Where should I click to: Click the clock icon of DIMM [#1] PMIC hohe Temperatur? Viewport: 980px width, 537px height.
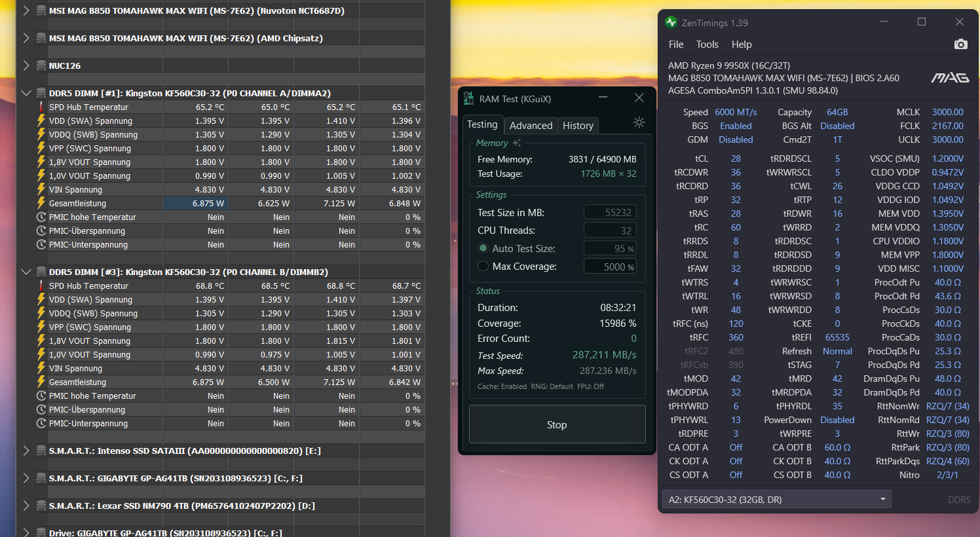tap(41, 217)
